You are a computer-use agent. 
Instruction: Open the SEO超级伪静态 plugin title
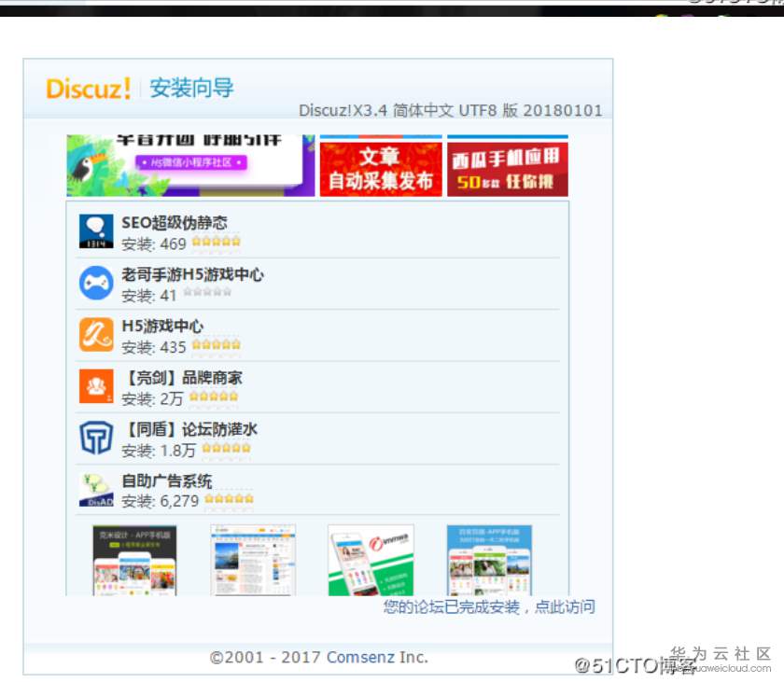[x=174, y=222]
